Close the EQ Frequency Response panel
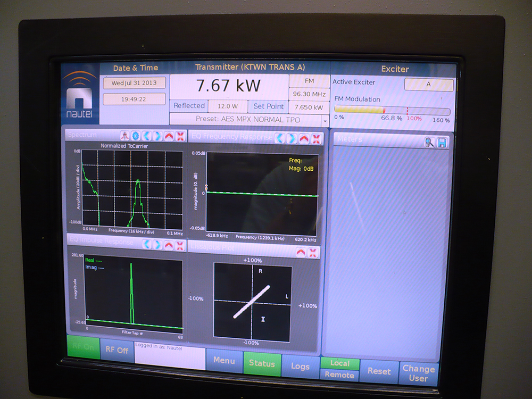This screenshot has width=532, height=399. point(316,139)
